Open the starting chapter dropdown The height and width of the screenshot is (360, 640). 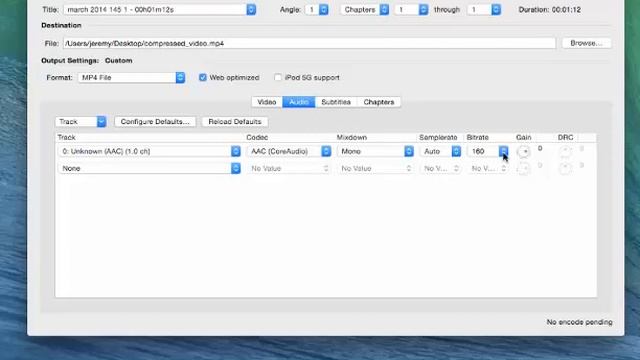tap(411, 9)
